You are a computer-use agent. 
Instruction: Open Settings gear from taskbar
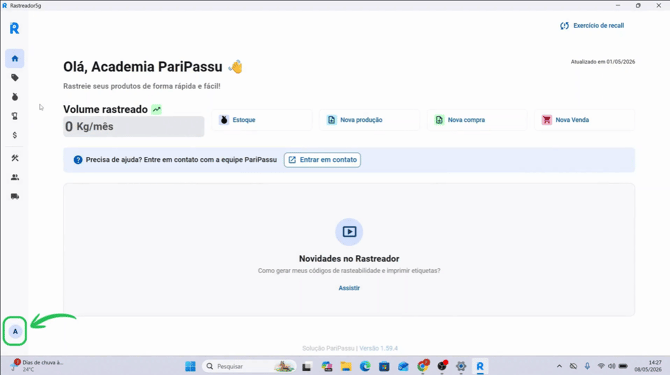tap(461, 366)
